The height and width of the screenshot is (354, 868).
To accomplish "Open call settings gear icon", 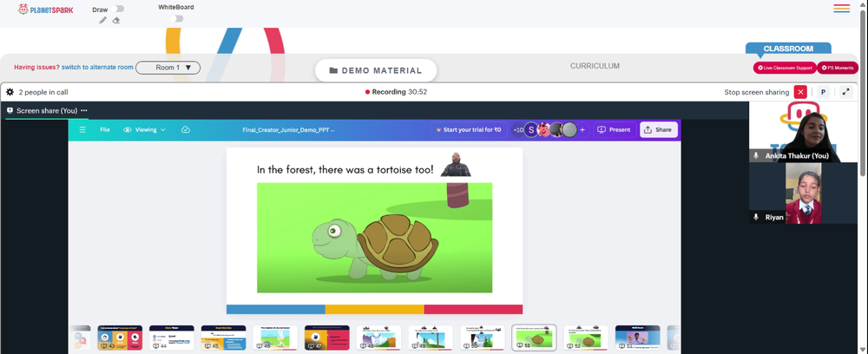I will point(10,92).
